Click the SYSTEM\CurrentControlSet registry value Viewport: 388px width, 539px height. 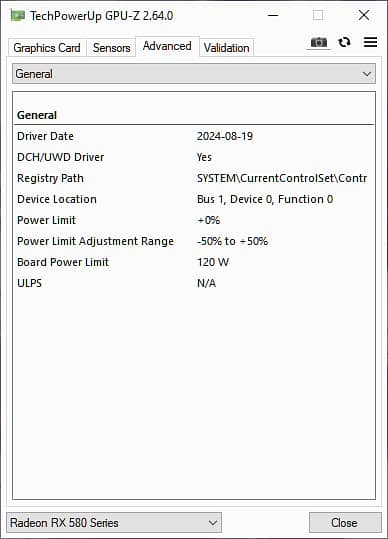[x=282, y=178]
